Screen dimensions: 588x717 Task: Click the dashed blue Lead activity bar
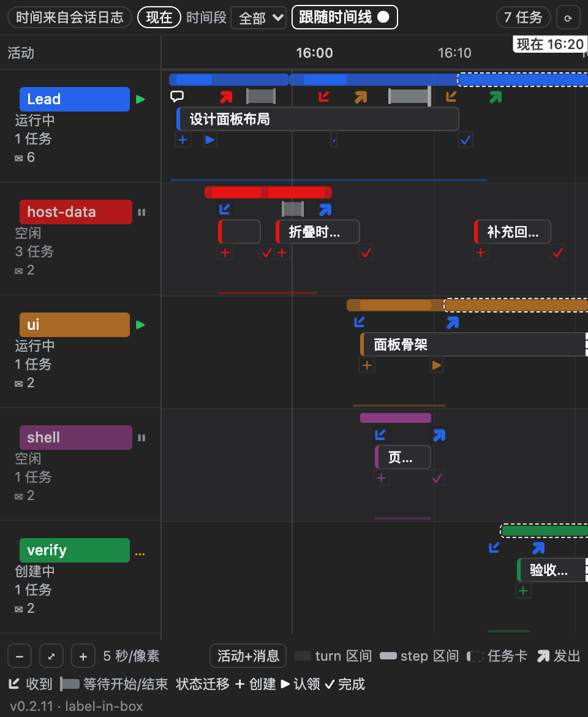[522, 80]
